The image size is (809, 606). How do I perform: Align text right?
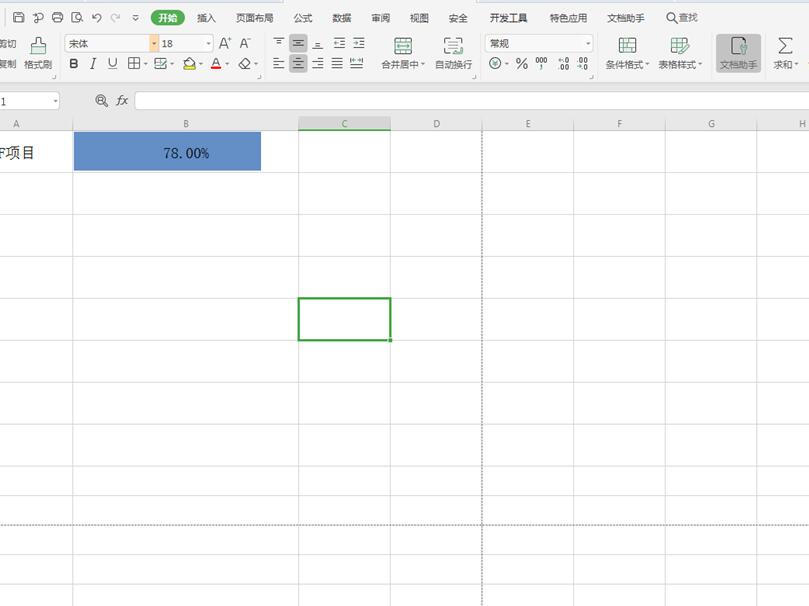318,63
